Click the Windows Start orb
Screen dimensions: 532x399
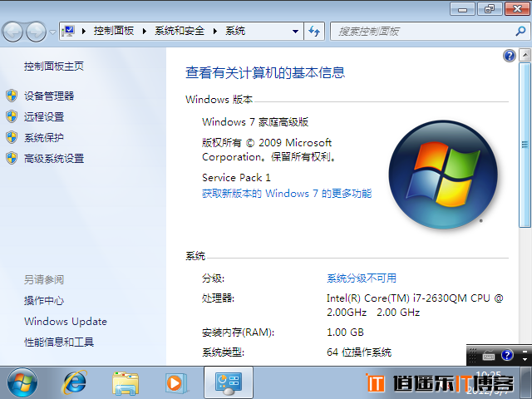click(22, 382)
